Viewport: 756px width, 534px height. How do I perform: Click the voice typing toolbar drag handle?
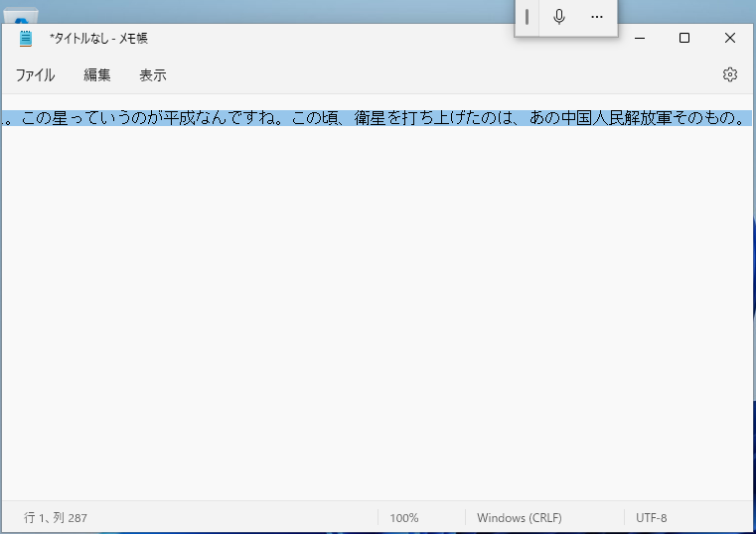click(x=527, y=17)
